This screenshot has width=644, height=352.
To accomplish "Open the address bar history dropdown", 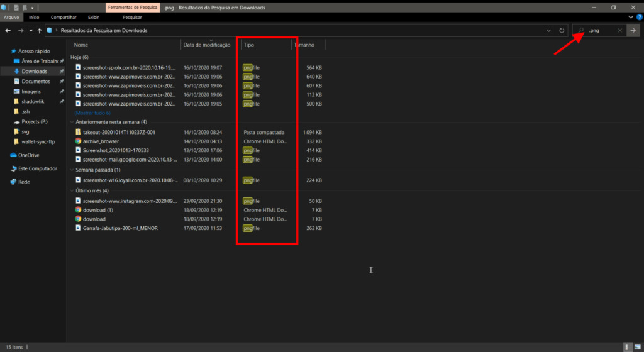I will coord(550,30).
